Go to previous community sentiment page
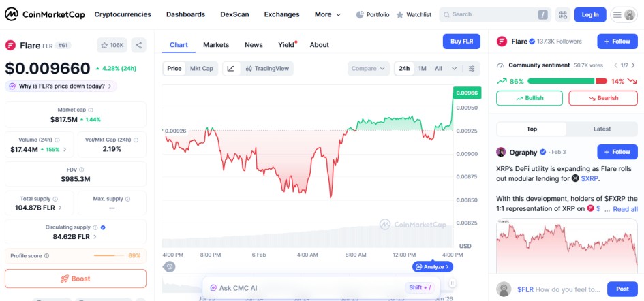The height and width of the screenshot is (301, 644). 615,65
